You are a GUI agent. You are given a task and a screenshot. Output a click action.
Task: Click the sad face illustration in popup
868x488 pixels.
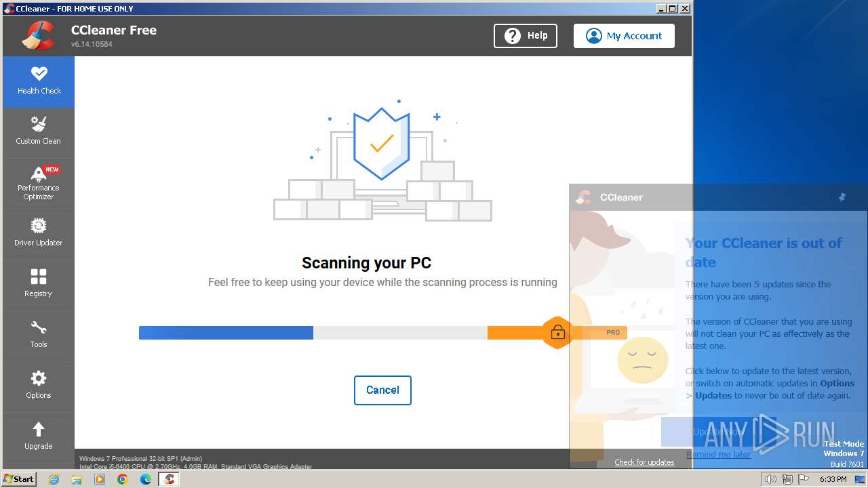coord(642,359)
